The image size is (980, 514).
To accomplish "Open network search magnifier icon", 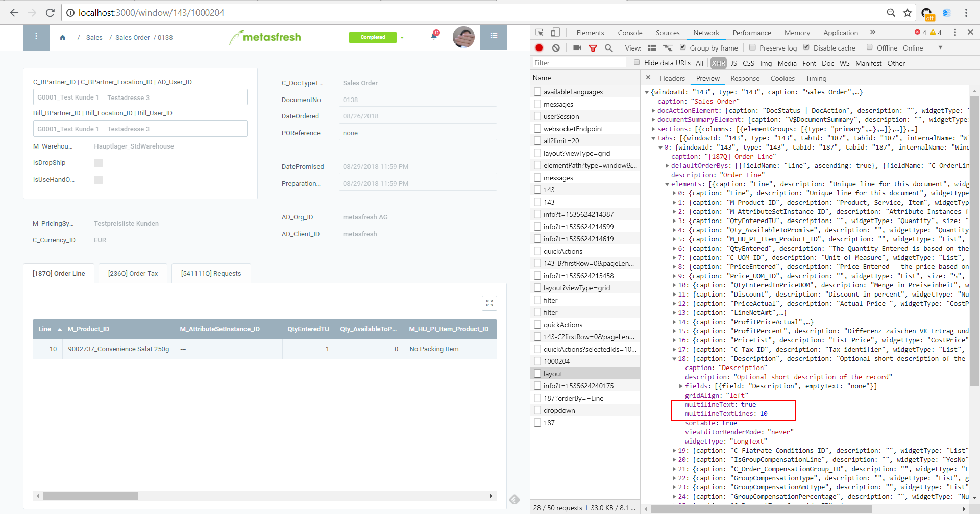I will pos(609,48).
